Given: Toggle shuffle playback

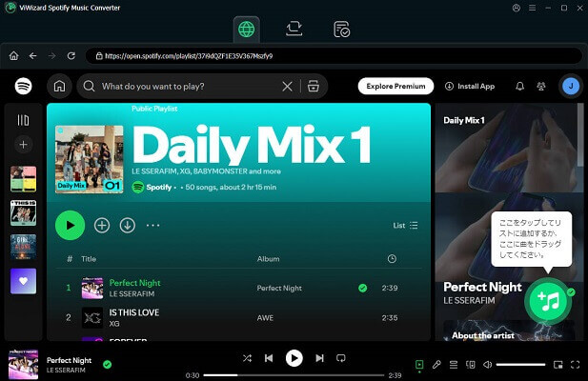Looking at the screenshot, I should tap(247, 358).
